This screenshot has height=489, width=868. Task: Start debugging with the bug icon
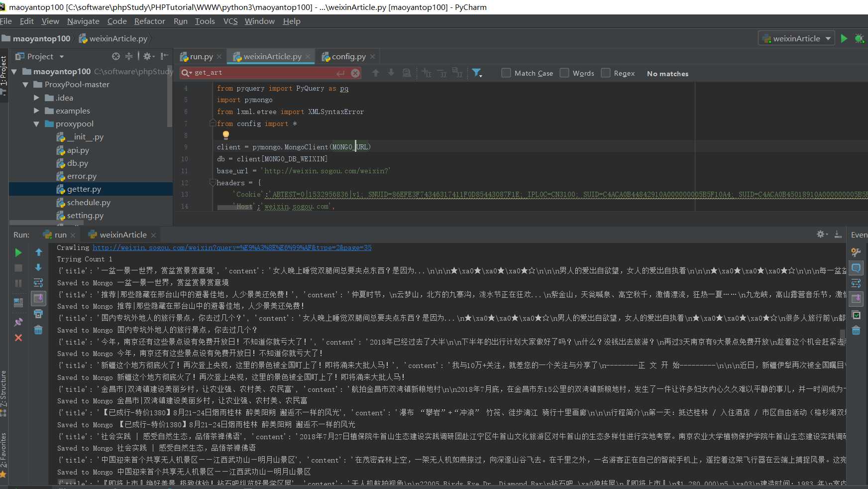coord(859,38)
